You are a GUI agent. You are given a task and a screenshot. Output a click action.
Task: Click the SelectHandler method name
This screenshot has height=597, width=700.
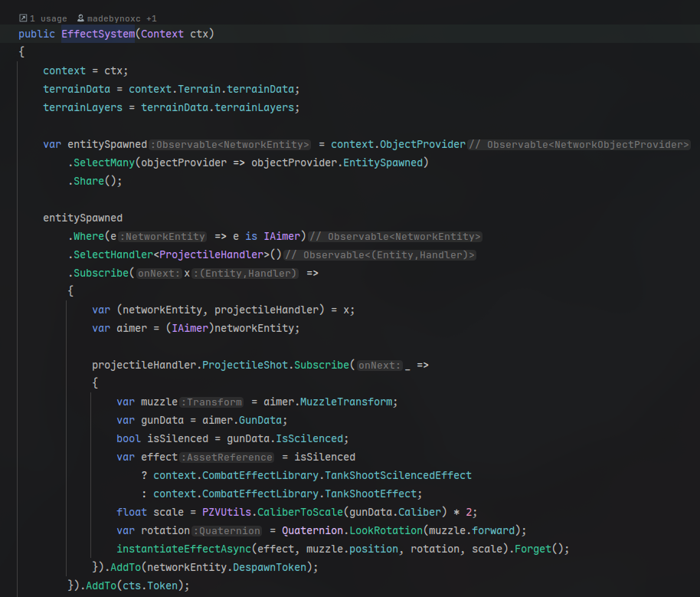pos(113,254)
